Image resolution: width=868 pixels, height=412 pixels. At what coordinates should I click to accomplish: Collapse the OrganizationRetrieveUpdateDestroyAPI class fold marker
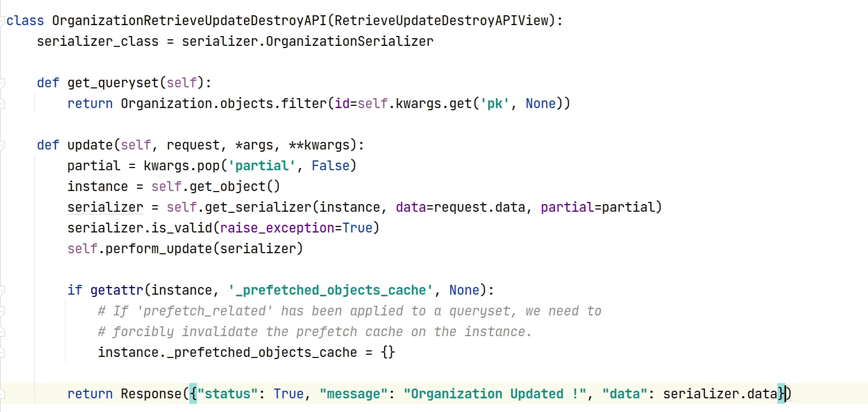[x=3, y=21]
